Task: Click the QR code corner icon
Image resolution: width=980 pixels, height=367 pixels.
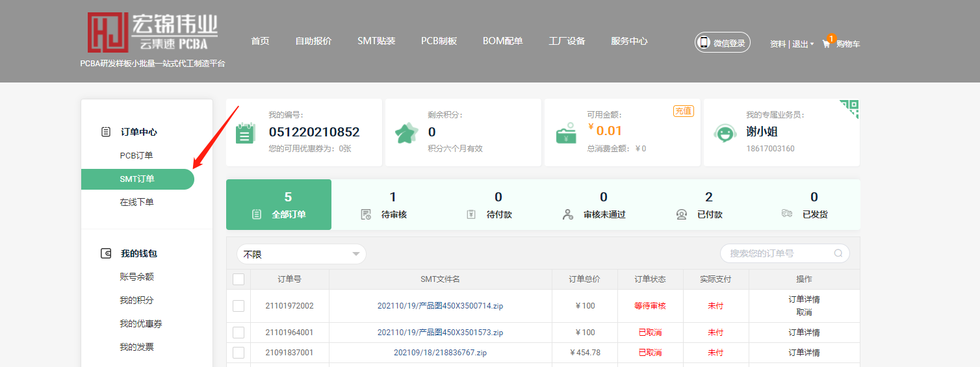Action: click(x=849, y=108)
